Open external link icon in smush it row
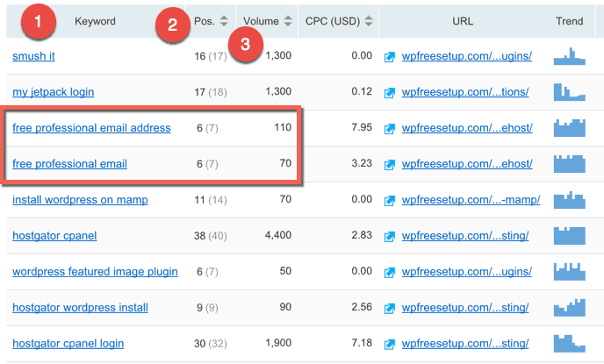This screenshot has height=364, width=604. coord(390,57)
